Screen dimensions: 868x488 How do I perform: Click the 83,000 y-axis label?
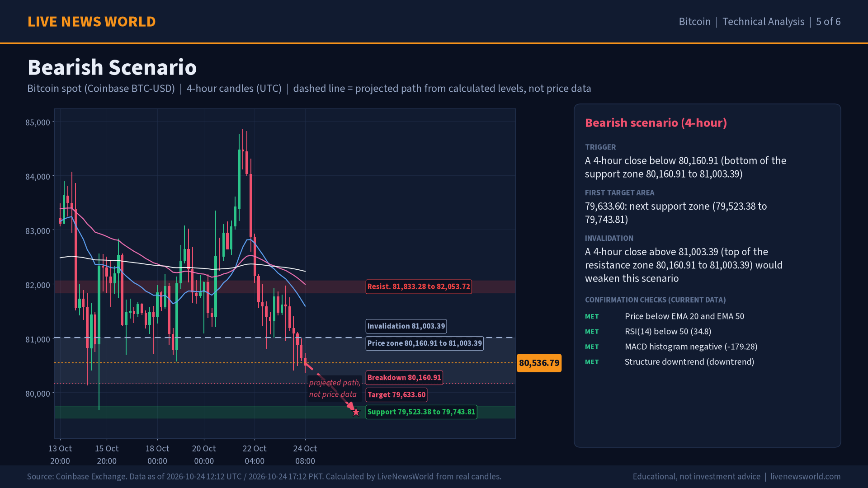pos(38,231)
